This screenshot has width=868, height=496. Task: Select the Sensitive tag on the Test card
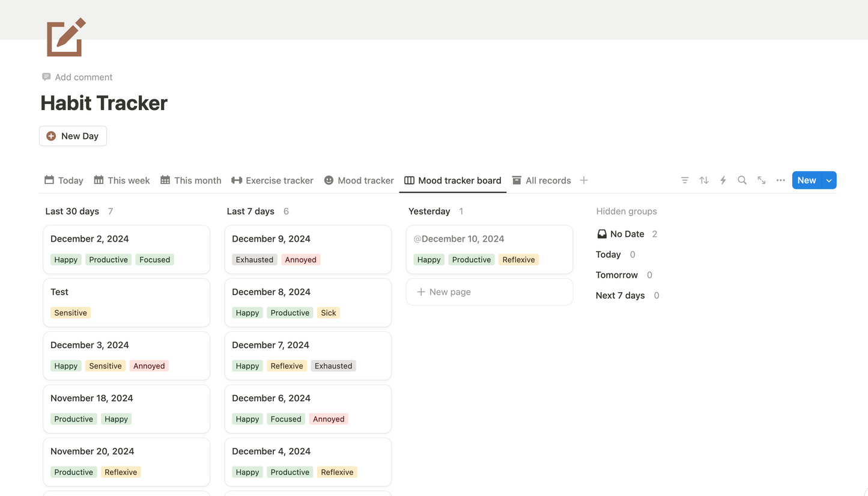point(70,313)
